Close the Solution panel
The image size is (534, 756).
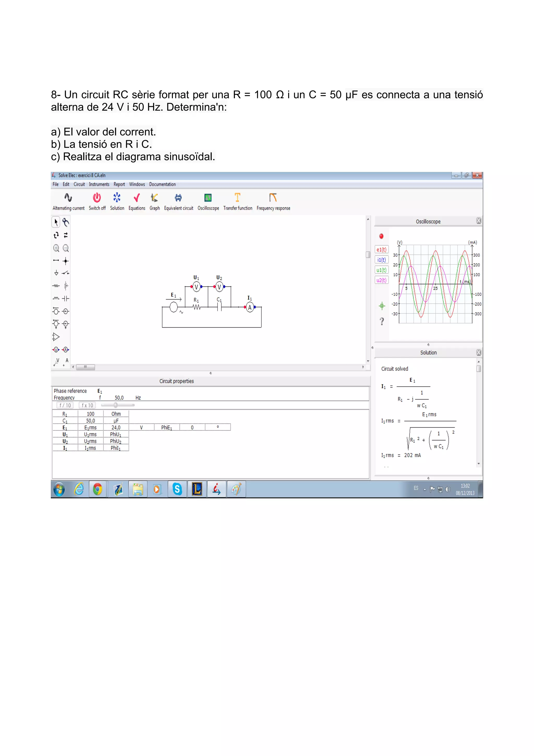click(x=479, y=353)
